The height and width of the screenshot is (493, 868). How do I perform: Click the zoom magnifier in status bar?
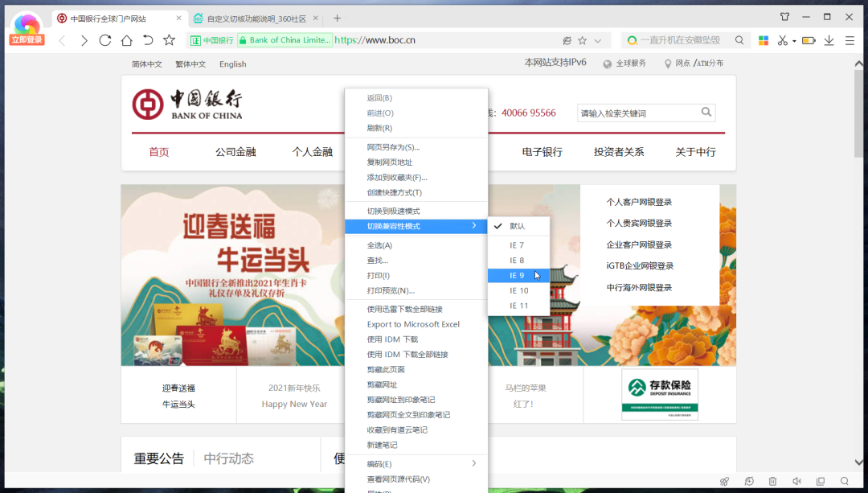[844, 482]
